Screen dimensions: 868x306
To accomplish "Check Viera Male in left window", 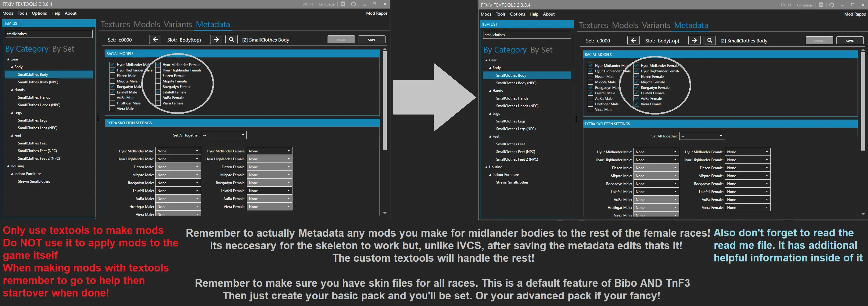I will pos(112,109).
